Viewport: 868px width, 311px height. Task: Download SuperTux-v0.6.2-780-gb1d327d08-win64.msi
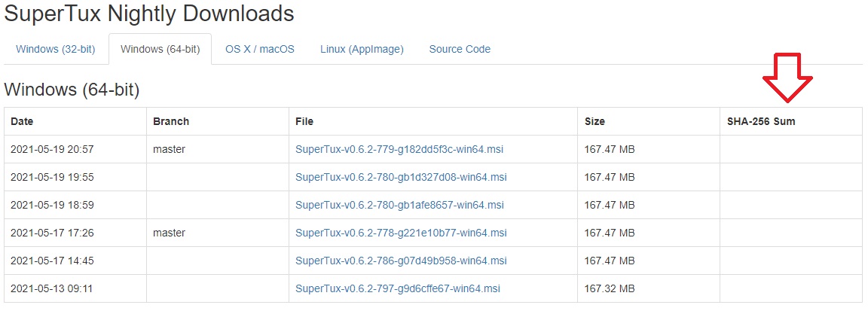(401, 177)
